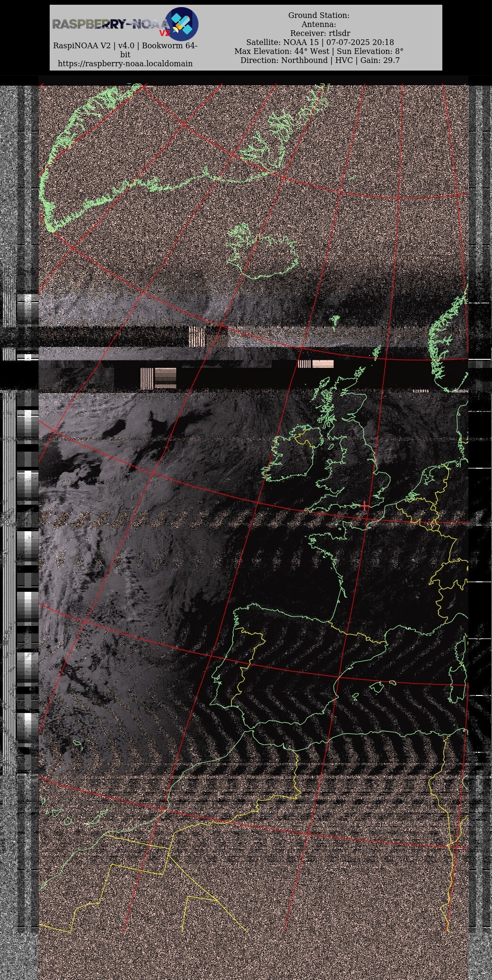This screenshot has width=492, height=980.
Task: Click the 'Antenna:' label
Action: click(x=319, y=24)
